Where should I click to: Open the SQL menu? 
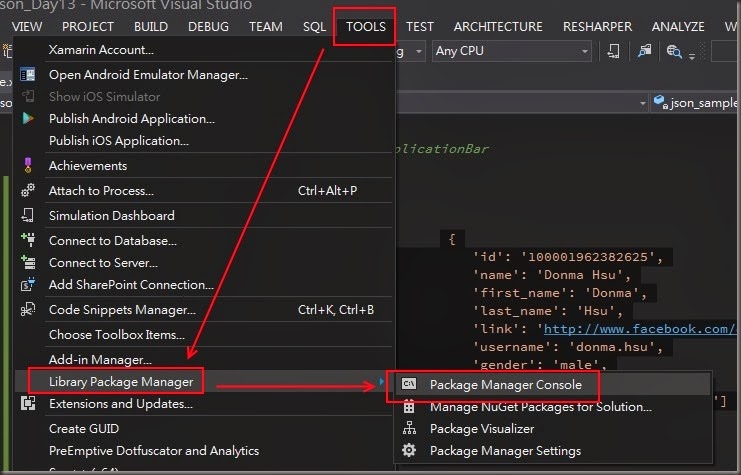click(x=314, y=26)
